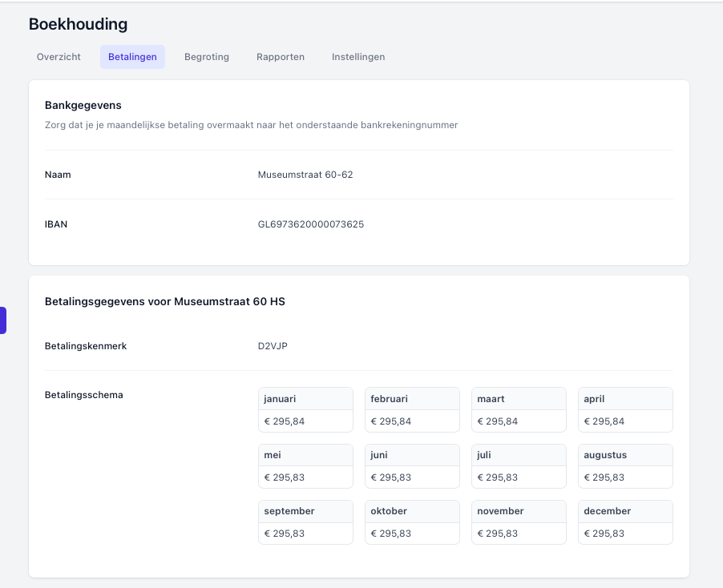This screenshot has width=723, height=588.
Task: Click the purple handle on left edge
Action: 3,320
